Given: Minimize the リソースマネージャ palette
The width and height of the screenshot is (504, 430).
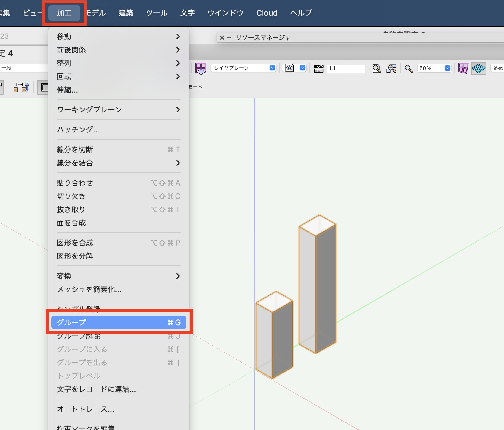Looking at the screenshot, I should pos(229,38).
